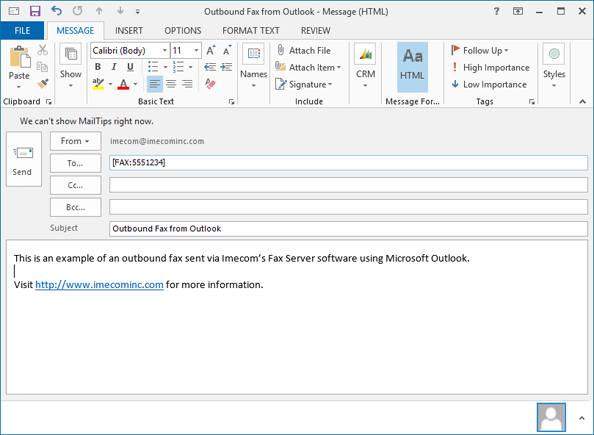Shrink font size icon
This screenshot has height=435, width=594.
pyautogui.click(x=227, y=50)
